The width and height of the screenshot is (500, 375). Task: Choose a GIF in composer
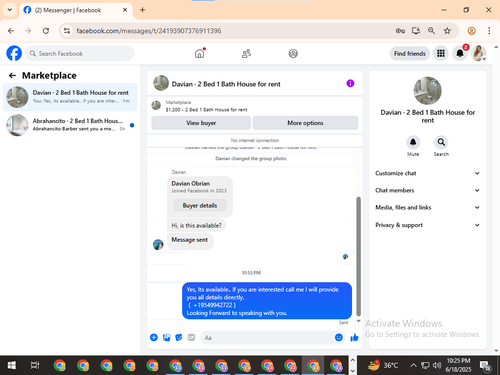(x=191, y=338)
